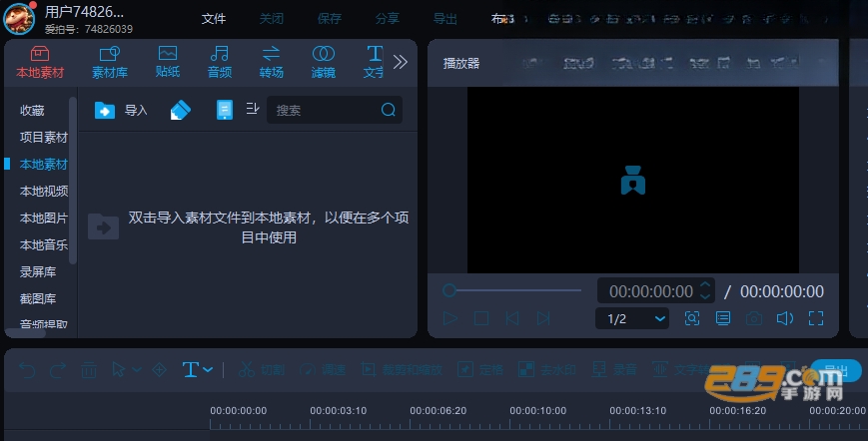The image size is (868, 441).
Task: Click the 定格 freeze frame tool
Action: pyautogui.click(x=480, y=370)
